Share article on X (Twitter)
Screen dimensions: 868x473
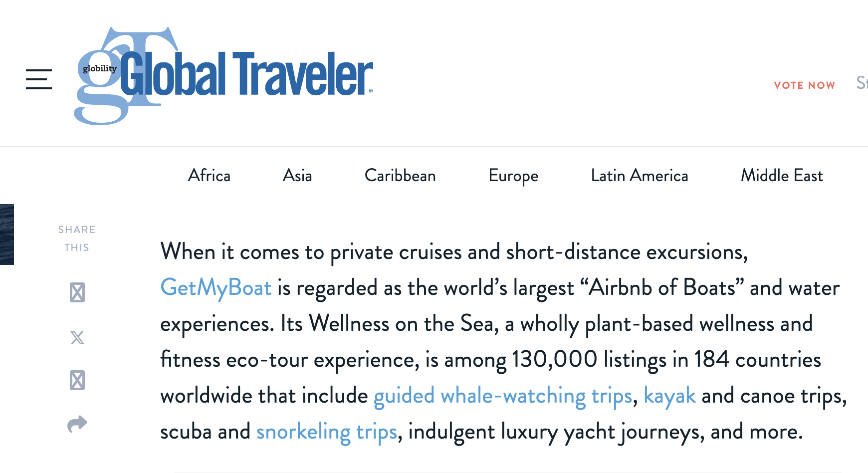(77, 338)
